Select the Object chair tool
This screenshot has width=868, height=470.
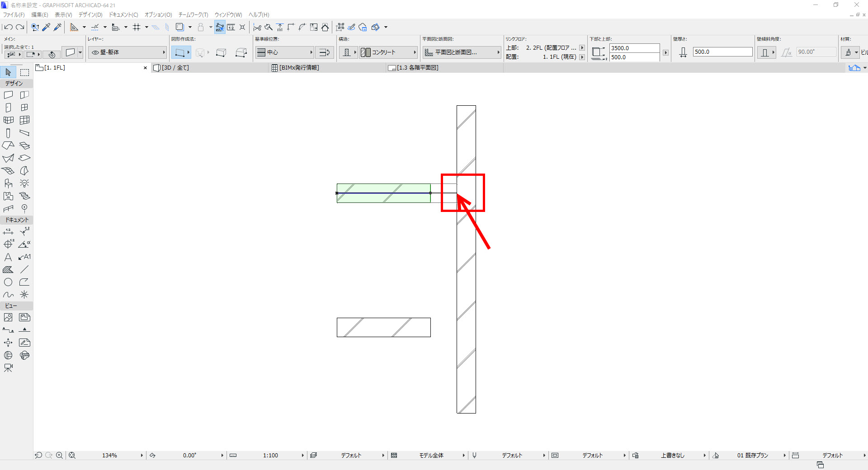(x=8, y=183)
